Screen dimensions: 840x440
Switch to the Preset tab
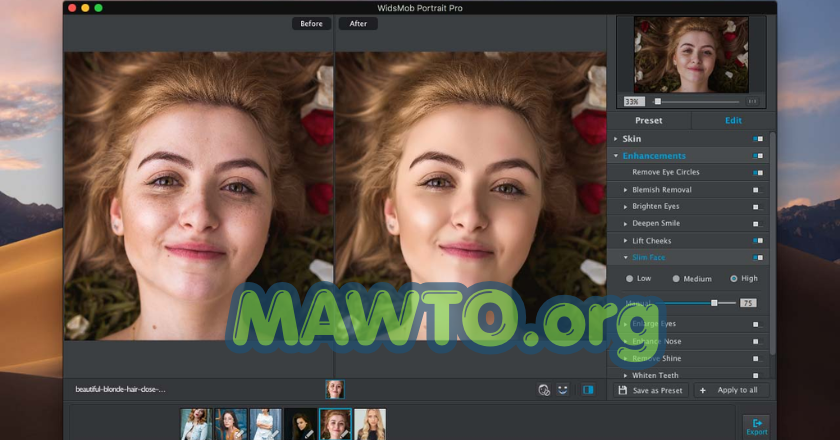pos(649,121)
